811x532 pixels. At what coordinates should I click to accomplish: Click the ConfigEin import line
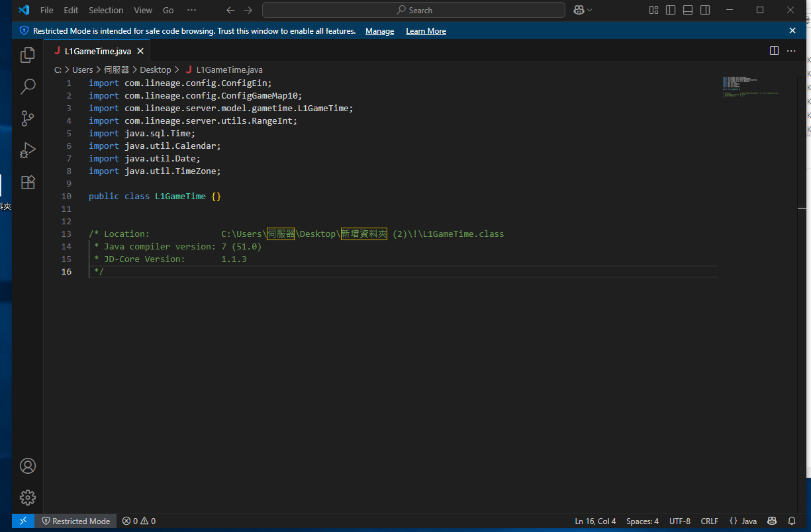180,83
